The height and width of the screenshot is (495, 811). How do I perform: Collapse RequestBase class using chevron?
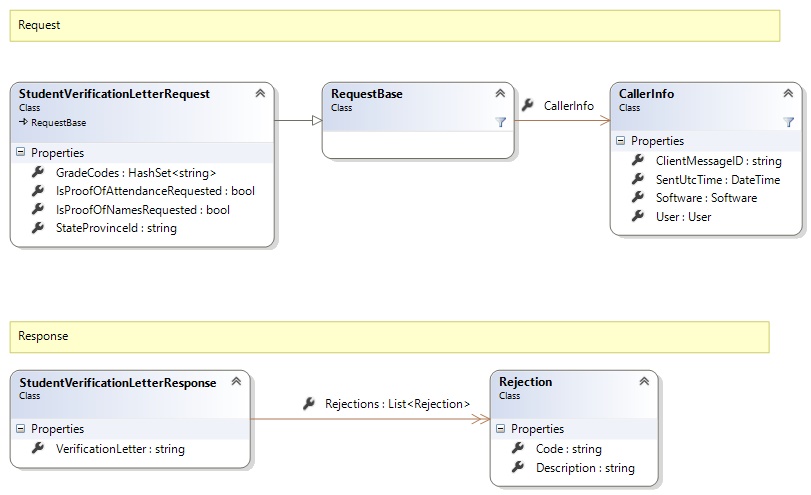500,94
